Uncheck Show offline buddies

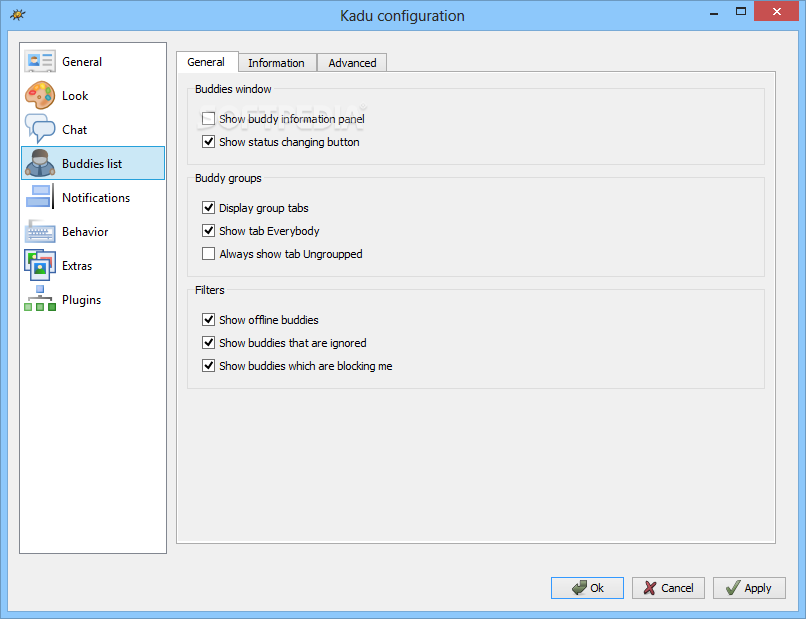(208, 320)
